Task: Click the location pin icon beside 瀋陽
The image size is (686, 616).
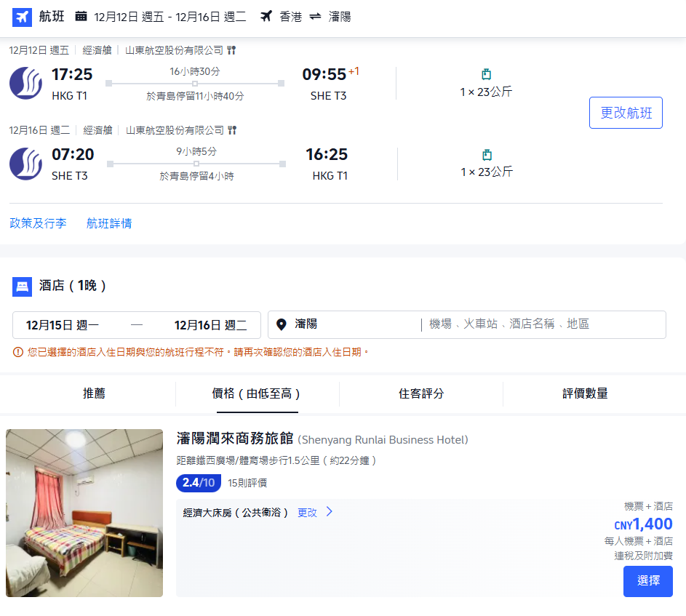Action: click(x=282, y=324)
